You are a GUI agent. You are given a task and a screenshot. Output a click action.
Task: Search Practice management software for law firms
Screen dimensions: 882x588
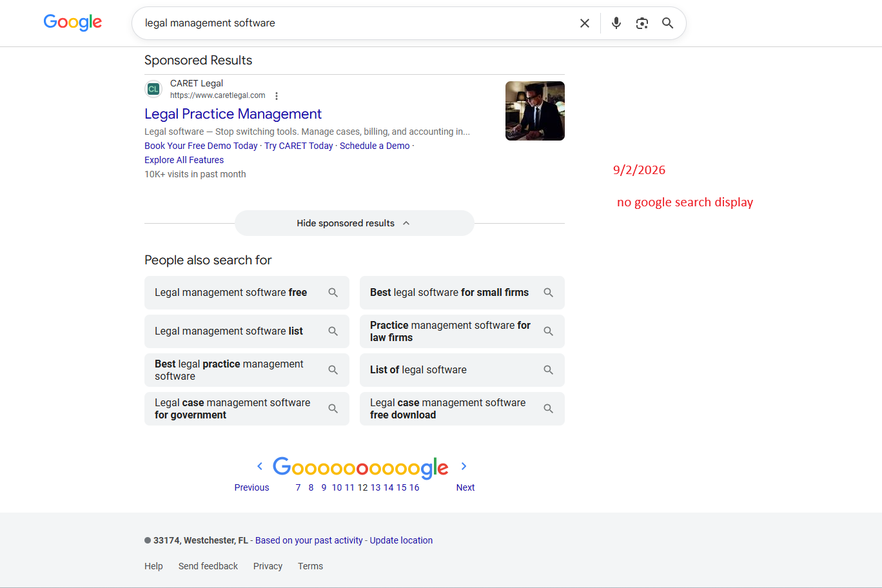[462, 331]
